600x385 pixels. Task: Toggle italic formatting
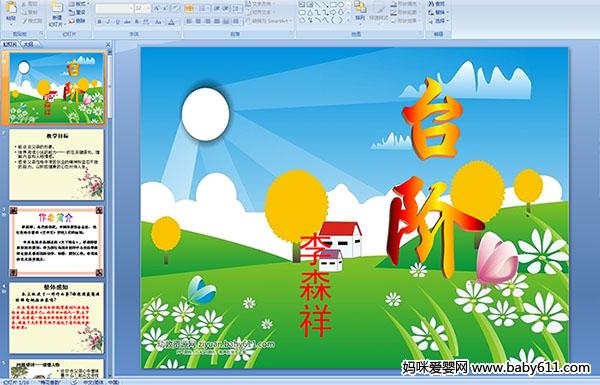pyautogui.click(x=108, y=22)
